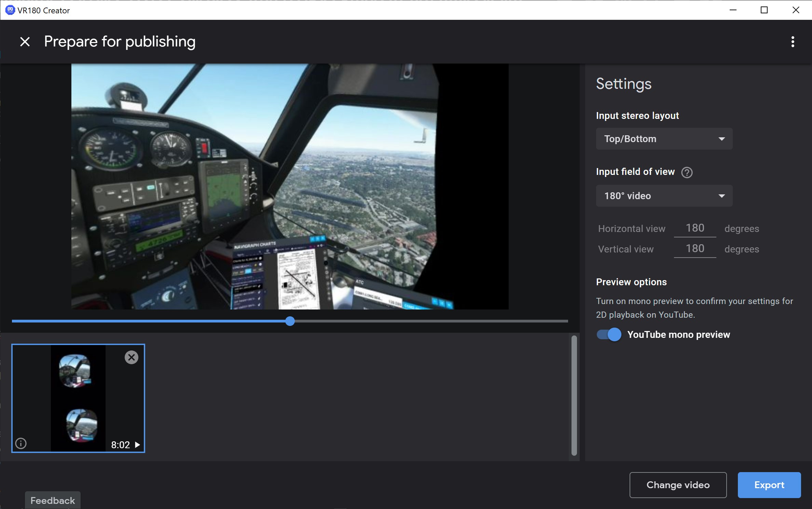The width and height of the screenshot is (812, 509).
Task: Minimize the VR180 Creator window
Action: pos(733,10)
